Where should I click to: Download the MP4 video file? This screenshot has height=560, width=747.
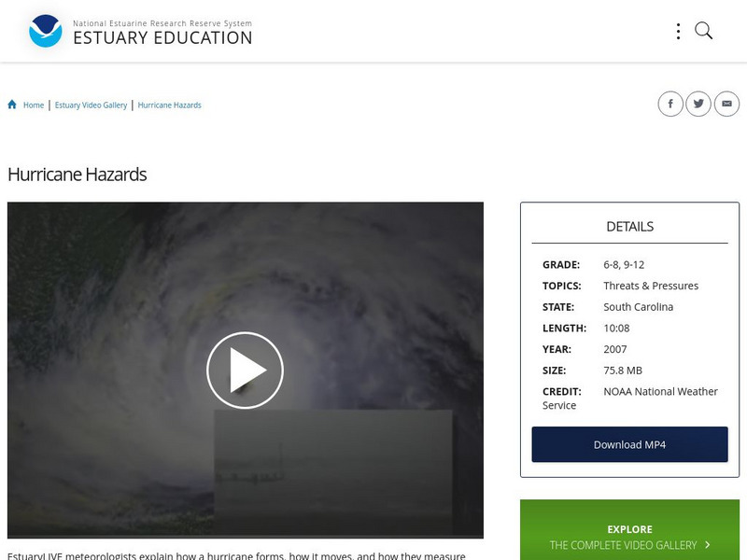[x=629, y=444]
